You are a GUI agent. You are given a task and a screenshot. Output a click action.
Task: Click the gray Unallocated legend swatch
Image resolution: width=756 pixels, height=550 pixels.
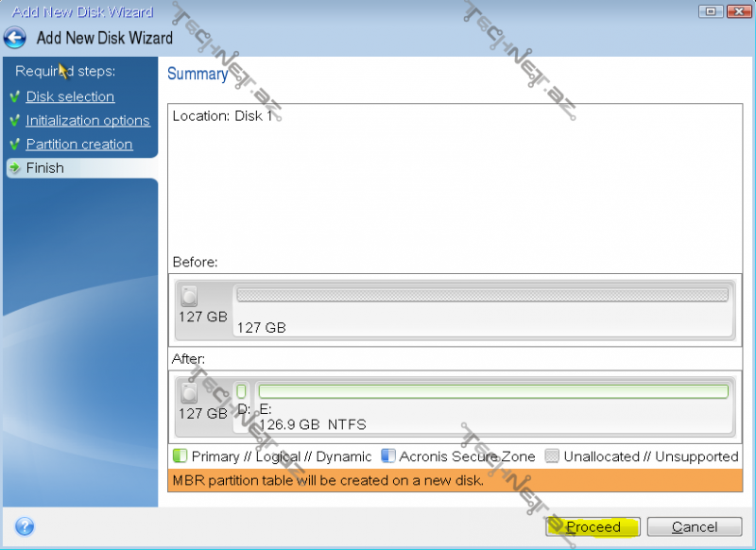(552, 456)
